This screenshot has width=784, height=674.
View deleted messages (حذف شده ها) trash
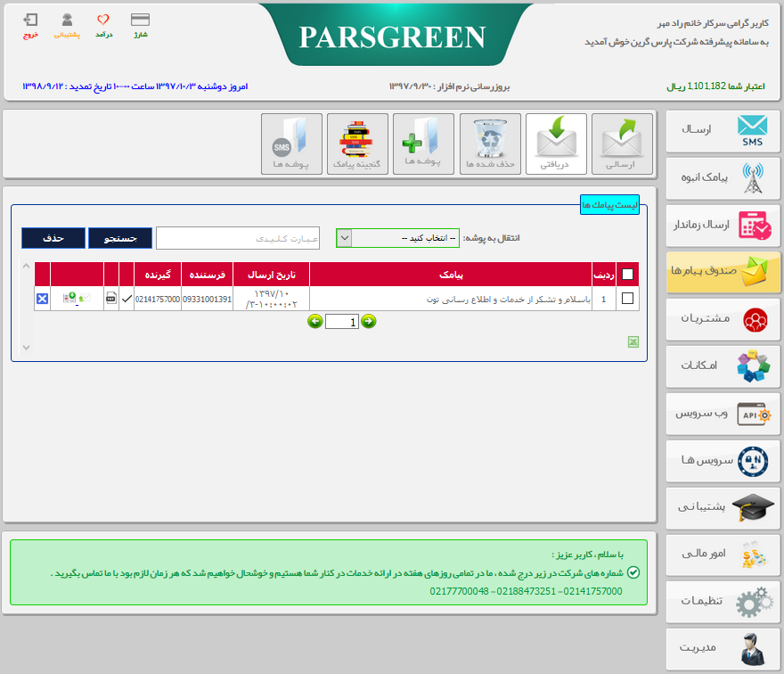tap(490, 143)
